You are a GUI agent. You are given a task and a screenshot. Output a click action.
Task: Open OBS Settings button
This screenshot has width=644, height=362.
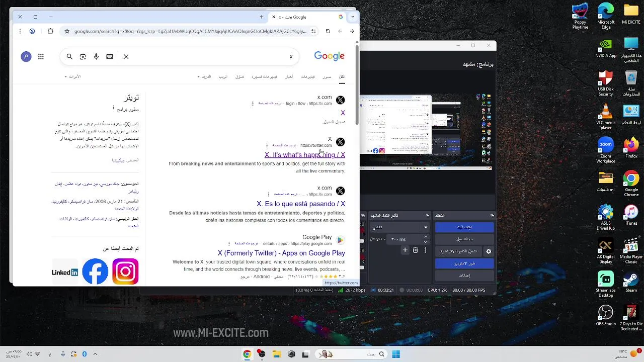click(x=464, y=276)
